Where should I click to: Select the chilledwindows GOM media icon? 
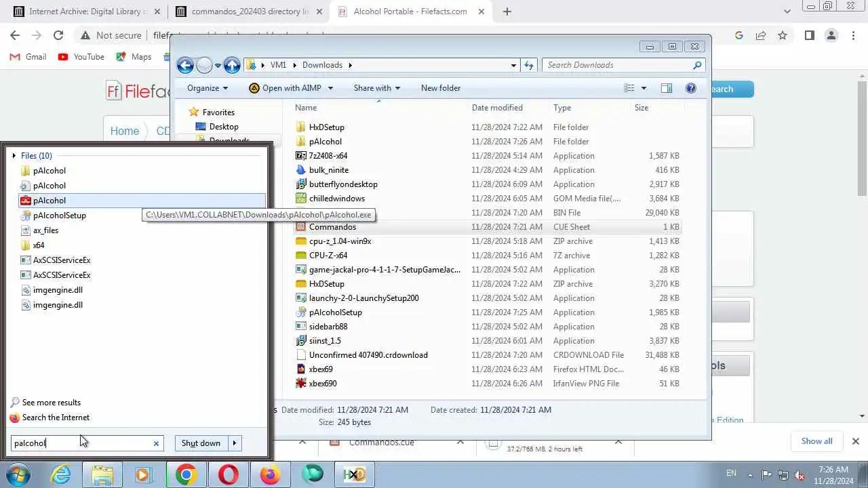301,199
